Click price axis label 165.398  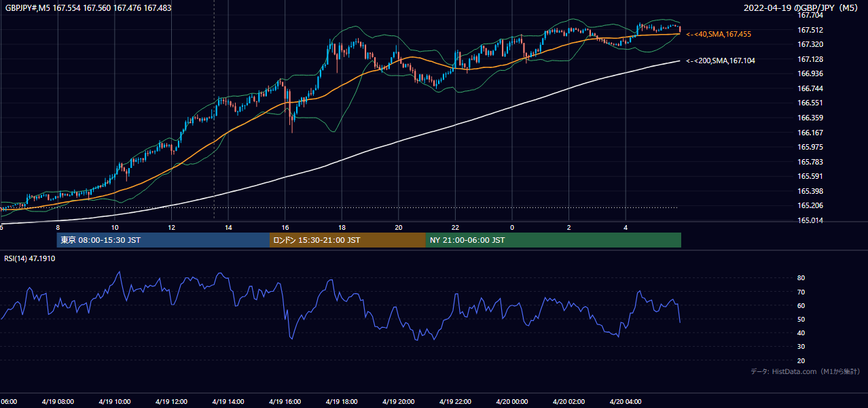click(810, 191)
